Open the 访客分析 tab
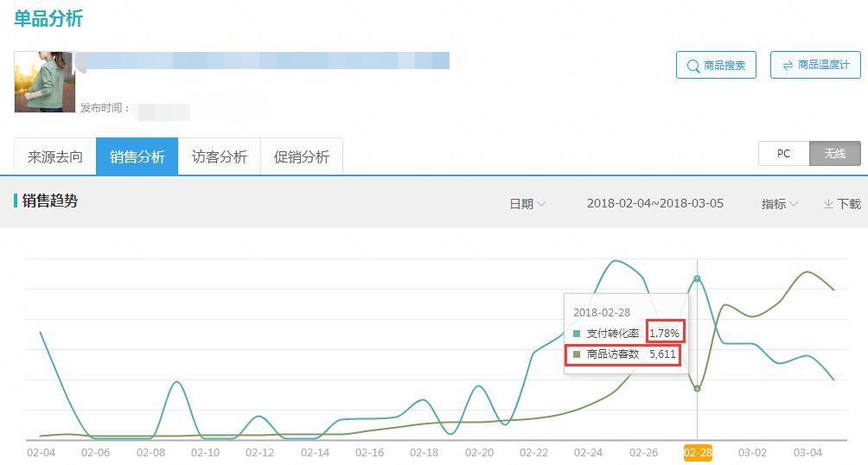This screenshot has height=465, width=868. tap(220, 156)
